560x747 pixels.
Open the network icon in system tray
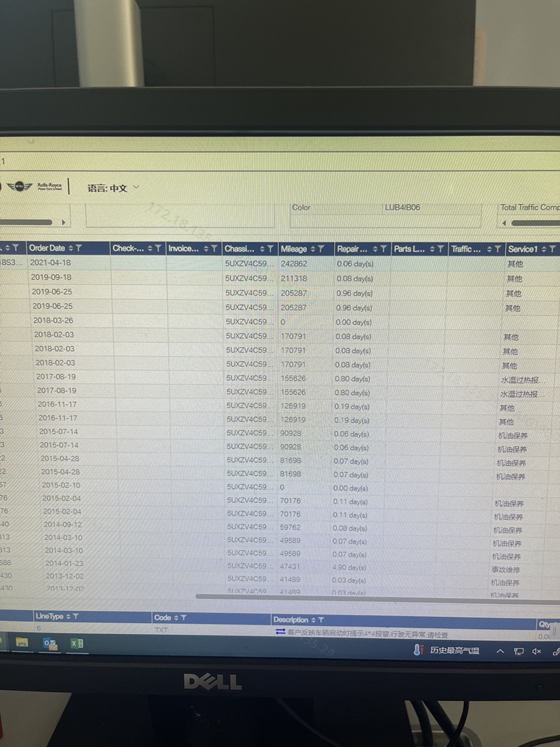click(x=519, y=651)
